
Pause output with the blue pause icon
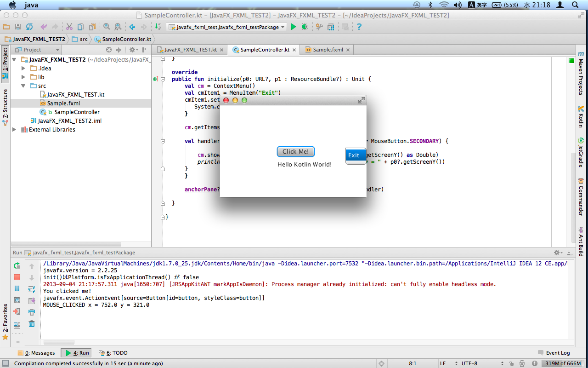[17, 288]
